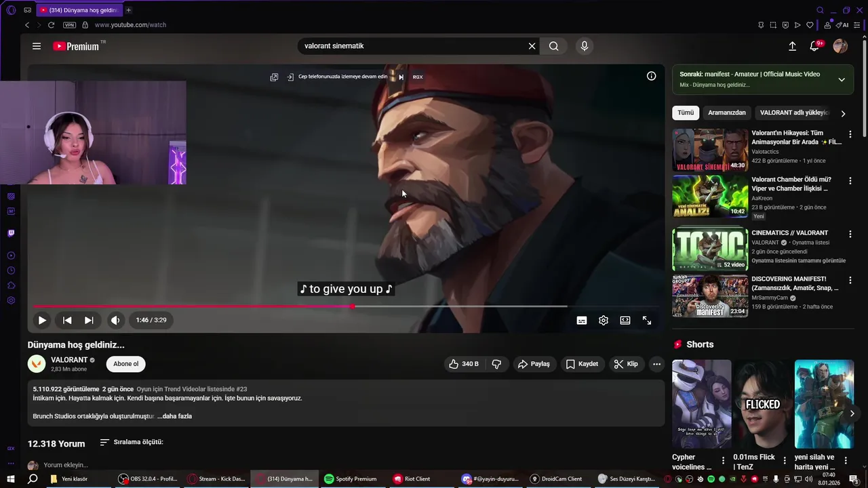Open the FLICKED TenZ short
The image size is (868, 488).
click(763, 404)
